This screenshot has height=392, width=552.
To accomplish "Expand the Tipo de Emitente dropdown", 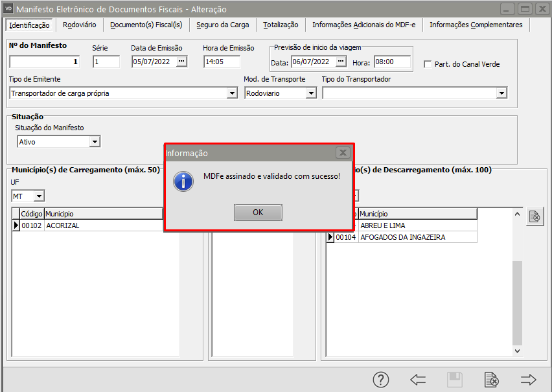I will click(x=232, y=93).
